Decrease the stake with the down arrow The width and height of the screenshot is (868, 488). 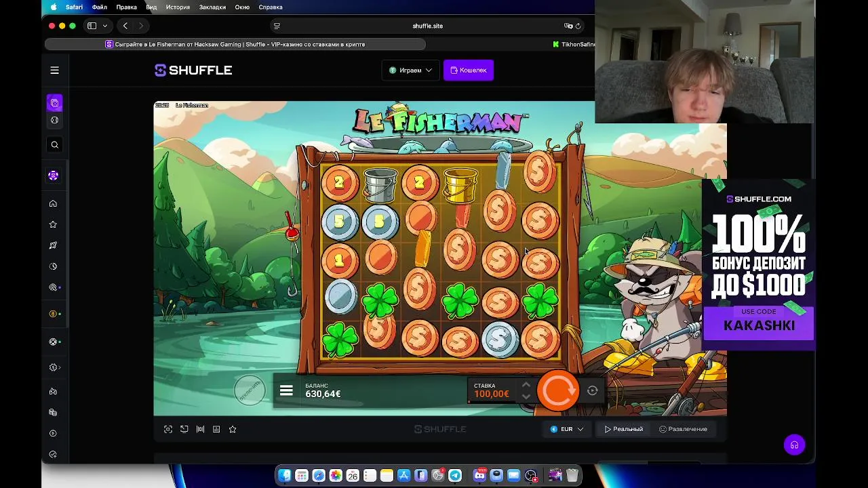(526, 396)
